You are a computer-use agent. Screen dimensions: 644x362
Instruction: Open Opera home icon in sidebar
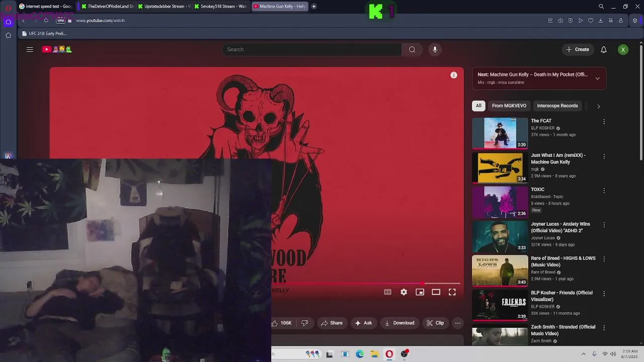8,22
